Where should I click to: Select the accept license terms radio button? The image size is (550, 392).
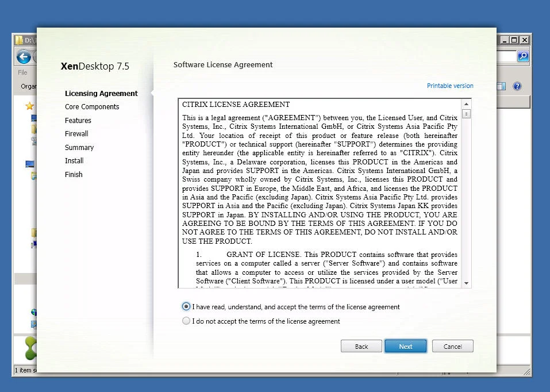pyautogui.click(x=186, y=306)
